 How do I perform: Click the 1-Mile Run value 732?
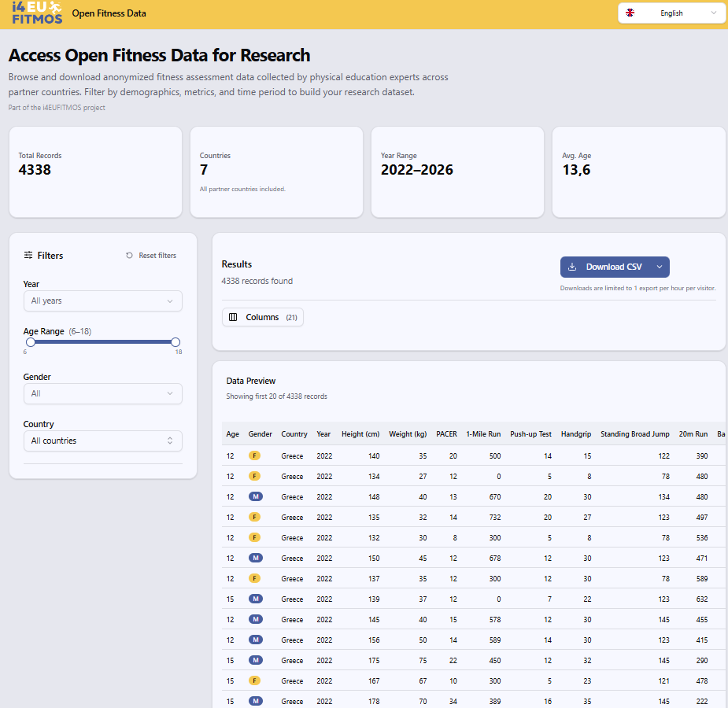pos(495,518)
